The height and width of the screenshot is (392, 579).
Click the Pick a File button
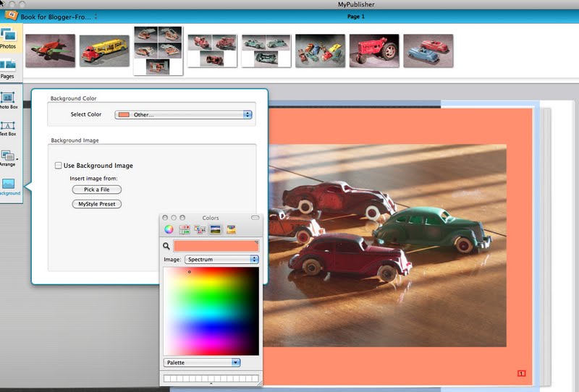click(x=97, y=189)
